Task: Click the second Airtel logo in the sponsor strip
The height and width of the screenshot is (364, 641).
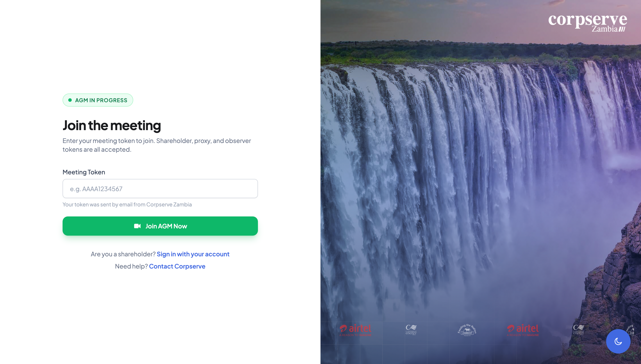Action: 523,330
